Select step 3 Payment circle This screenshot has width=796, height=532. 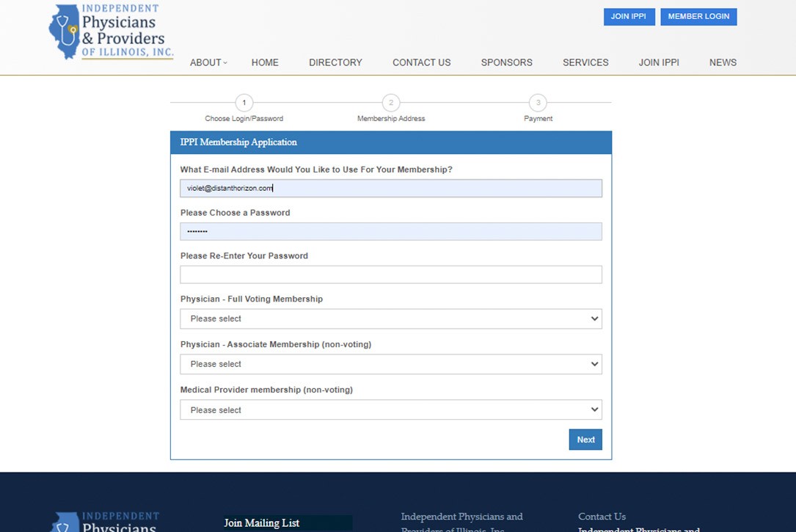click(x=538, y=103)
